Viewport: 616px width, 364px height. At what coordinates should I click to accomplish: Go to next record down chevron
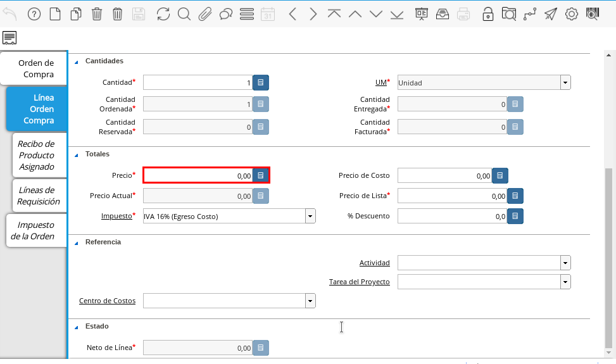(x=376, y=15)
